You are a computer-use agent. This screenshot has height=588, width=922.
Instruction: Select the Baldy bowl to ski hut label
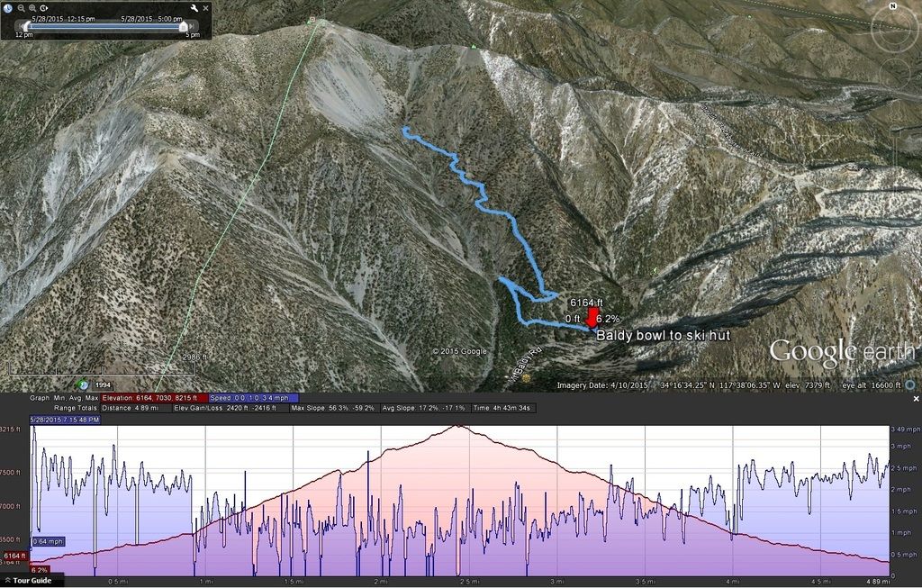tap(664, 335)
